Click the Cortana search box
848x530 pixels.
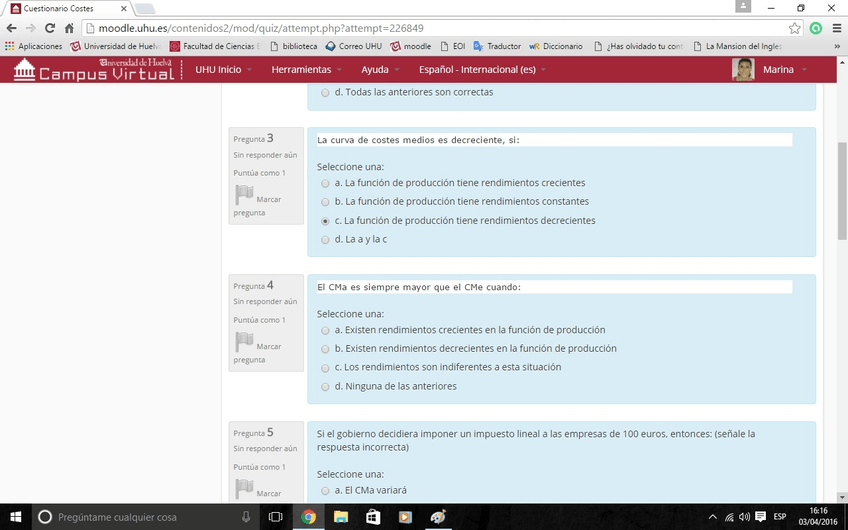(145, 517)
